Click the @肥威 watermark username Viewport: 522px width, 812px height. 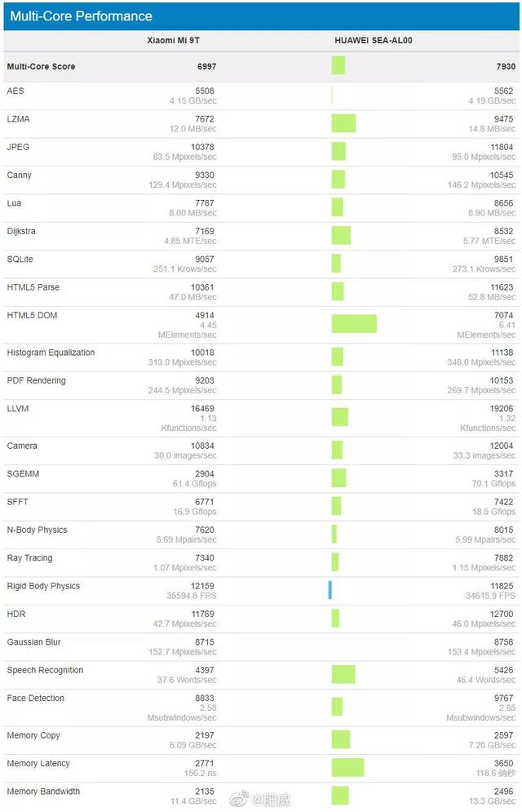pyautogui.click(x=271, y=800)
